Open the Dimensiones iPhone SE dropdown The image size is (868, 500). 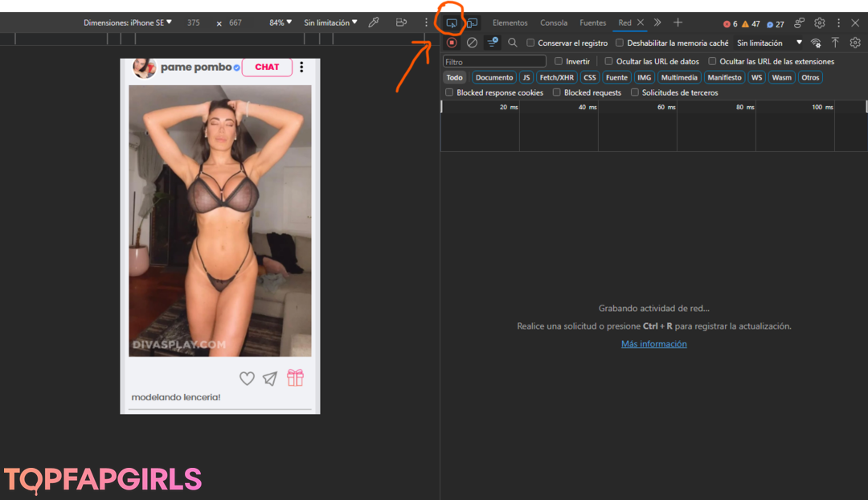[x=128, y=23]
